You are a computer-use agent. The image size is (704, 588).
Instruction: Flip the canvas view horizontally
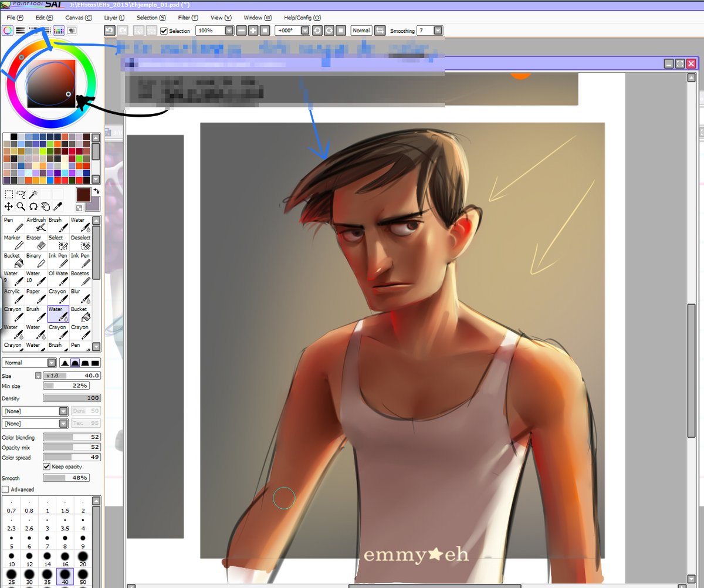380,31
